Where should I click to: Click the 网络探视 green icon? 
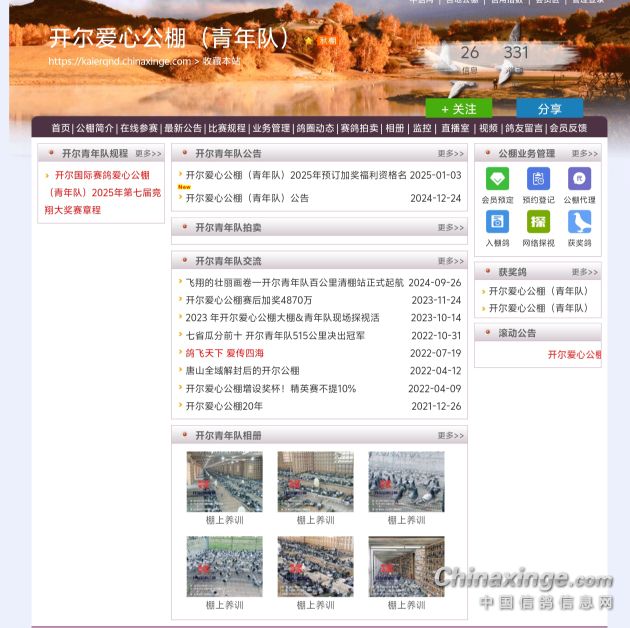(538, 222)
